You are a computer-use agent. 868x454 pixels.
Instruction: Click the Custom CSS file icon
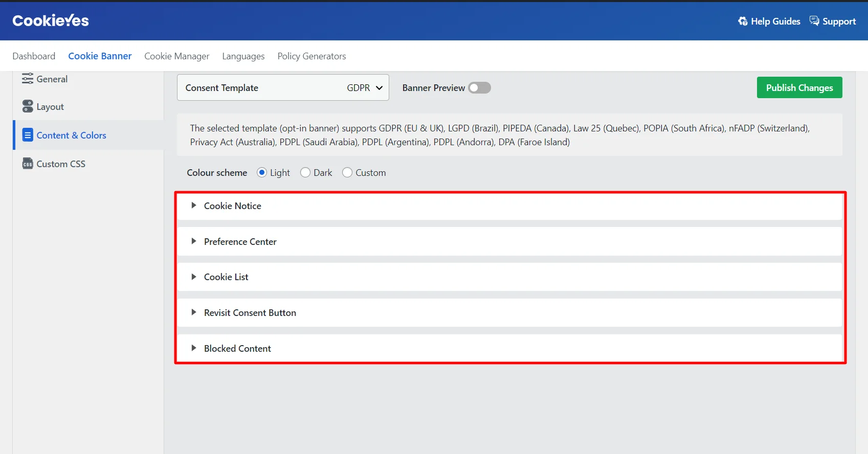[x=28, y=164]
